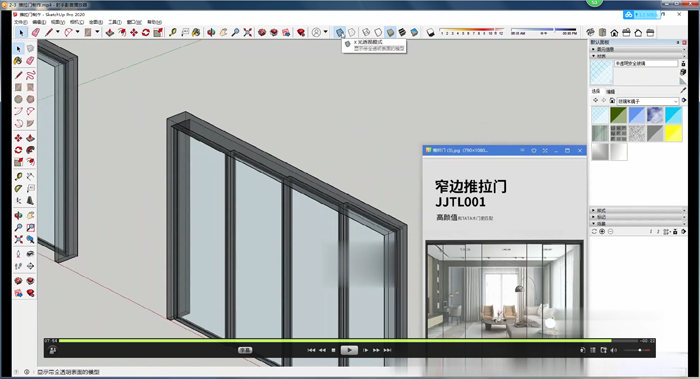Open the Extension Manager red gem icon
The image size is (700, 379).
[x=301, y=33]
